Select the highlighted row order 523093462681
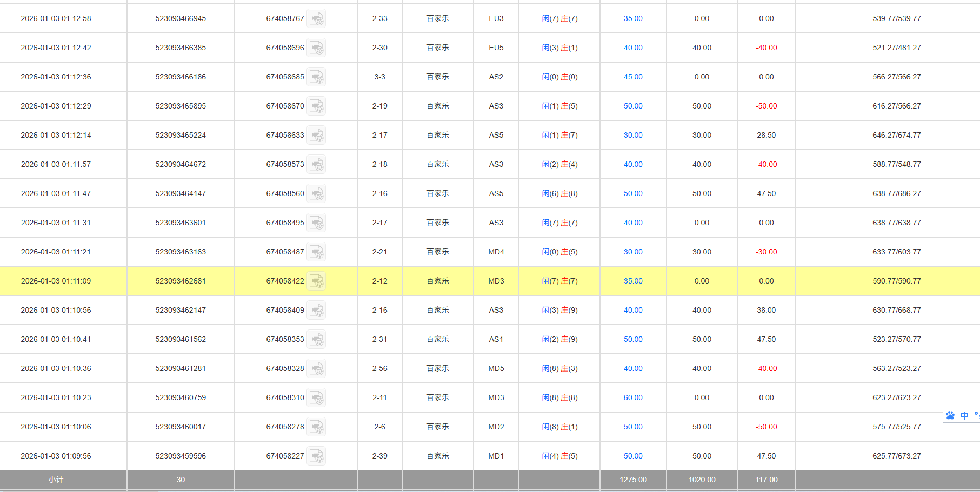980x492 pixels. 181,281
